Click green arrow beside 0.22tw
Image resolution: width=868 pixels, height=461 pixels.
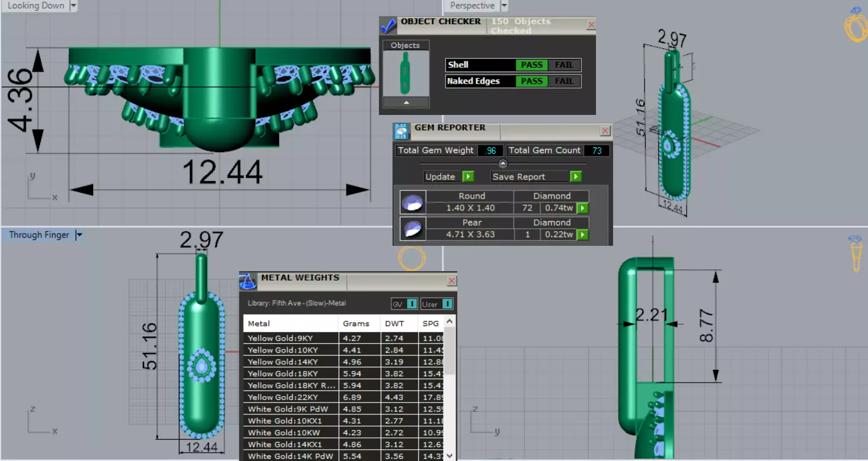[582, 235]
